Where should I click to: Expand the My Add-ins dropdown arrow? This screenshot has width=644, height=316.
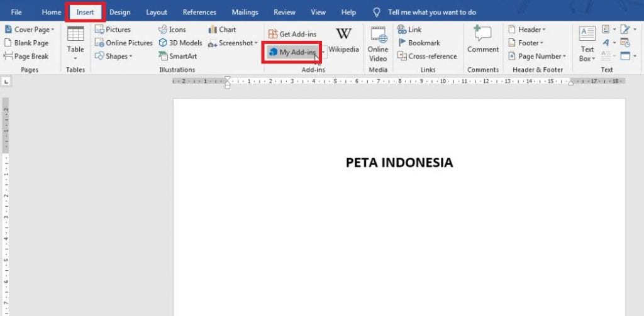click(324, 52)
